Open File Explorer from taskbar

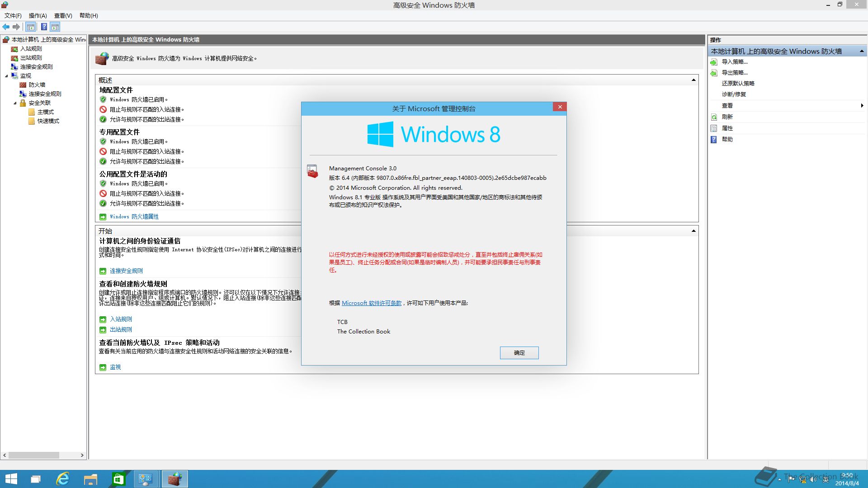point(90,479)
